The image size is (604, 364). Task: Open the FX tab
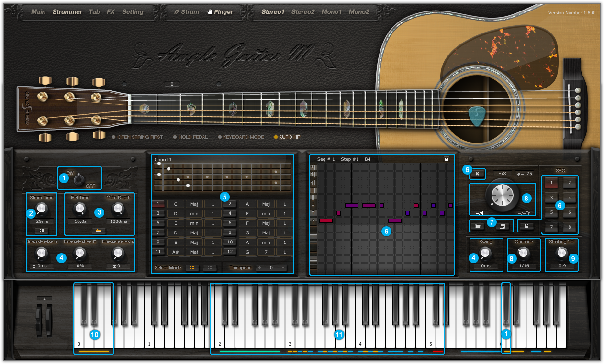pos(111,11)
